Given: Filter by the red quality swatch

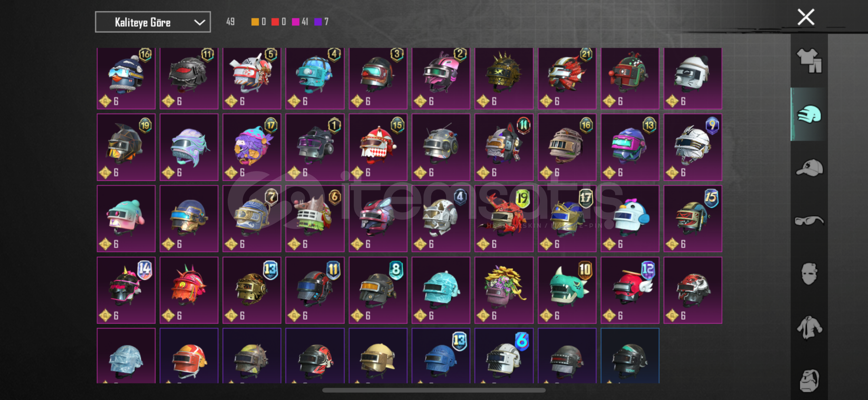Looking at the screenshot, I should pos(275,22).
